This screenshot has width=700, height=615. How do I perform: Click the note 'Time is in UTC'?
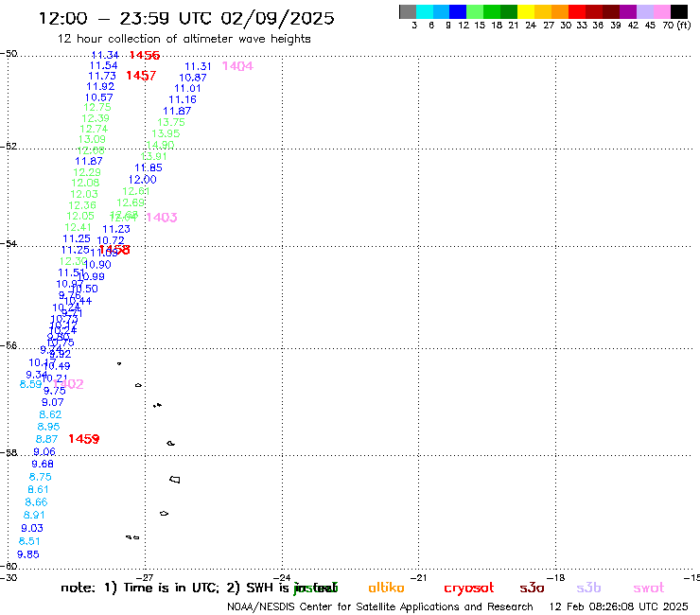coord(171,588)
